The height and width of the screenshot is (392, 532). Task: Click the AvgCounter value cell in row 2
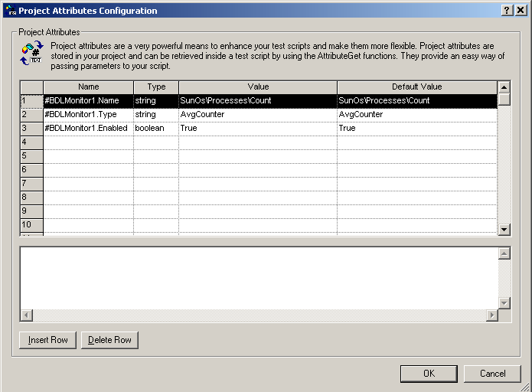point(257,115)
